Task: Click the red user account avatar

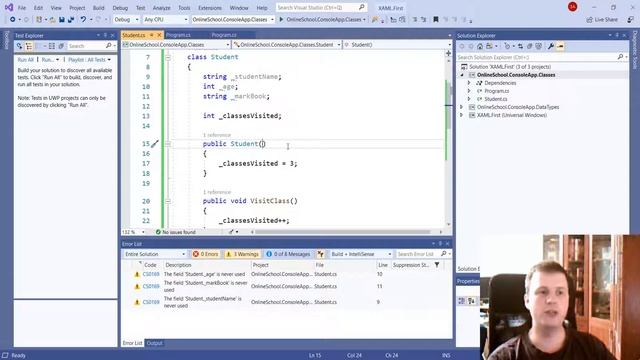Action: click(572, 7)
